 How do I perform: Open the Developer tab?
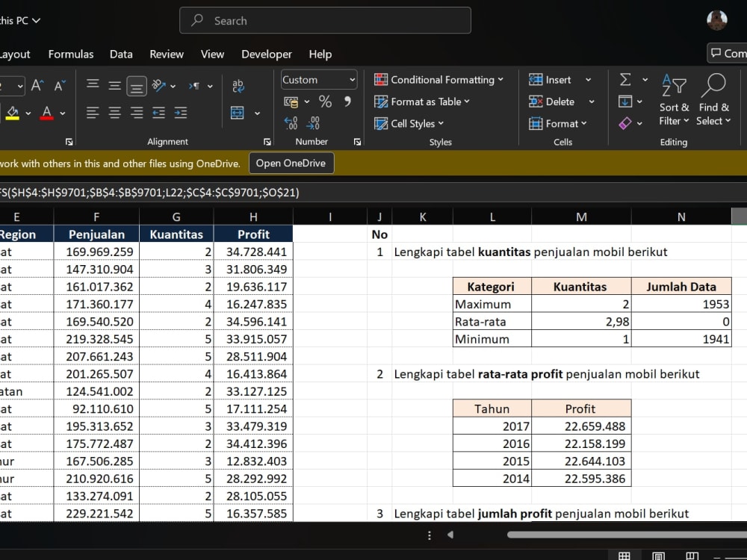click(x=267, y=55)
